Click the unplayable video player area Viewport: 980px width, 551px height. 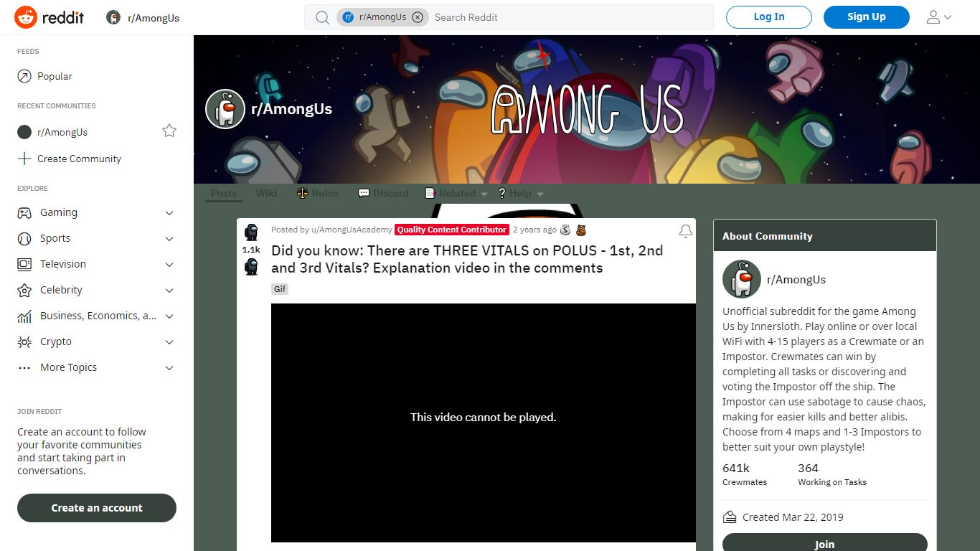[484, 423]
